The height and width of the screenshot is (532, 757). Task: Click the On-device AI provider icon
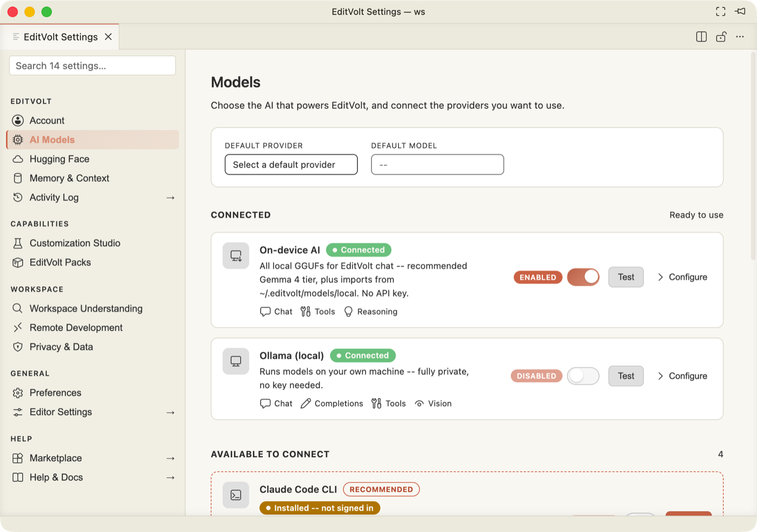(x=236, y=256)
